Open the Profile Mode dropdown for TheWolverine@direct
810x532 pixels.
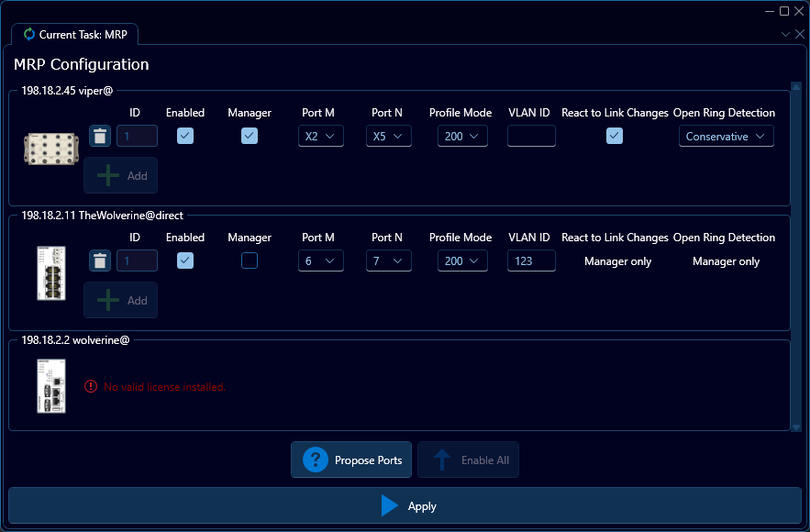[462, 260]
